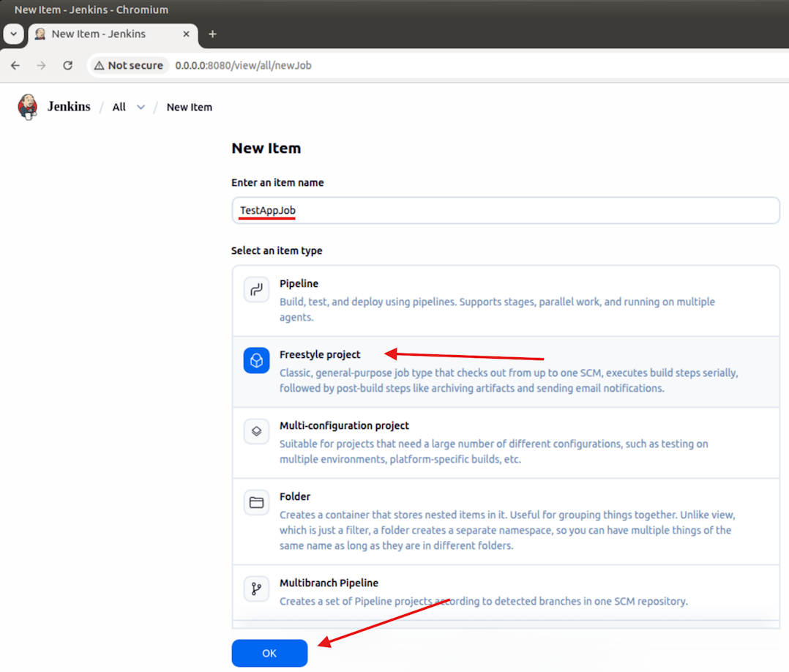Image resolution: width=789 pixels, height=672 pixels.
Task: Click the Folder item type icon
Action: click(x=256, y=503)
